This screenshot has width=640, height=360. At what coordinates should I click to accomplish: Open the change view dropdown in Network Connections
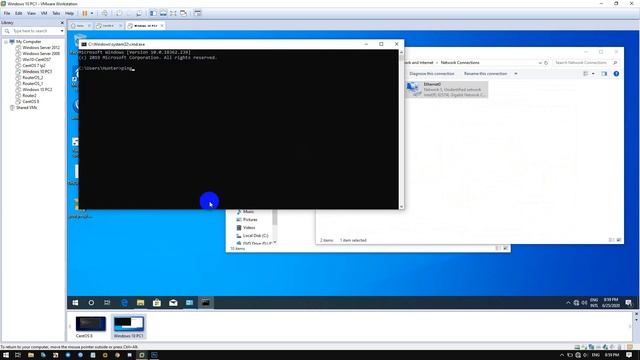coord(593,74)
